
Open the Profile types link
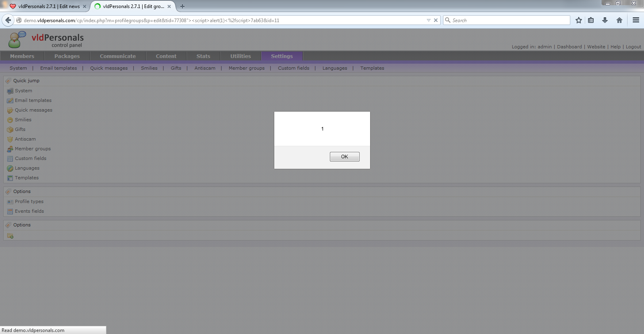click(29, 201)
